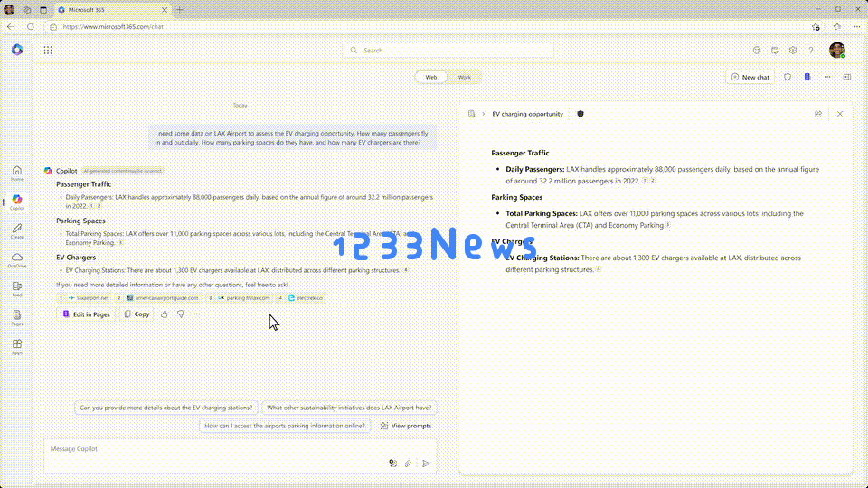Open the electrek.co source link

(x=301, y=297)
